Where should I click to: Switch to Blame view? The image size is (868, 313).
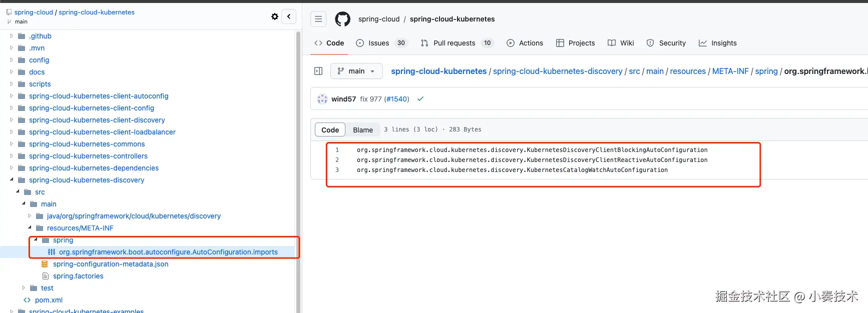(362, 130)
